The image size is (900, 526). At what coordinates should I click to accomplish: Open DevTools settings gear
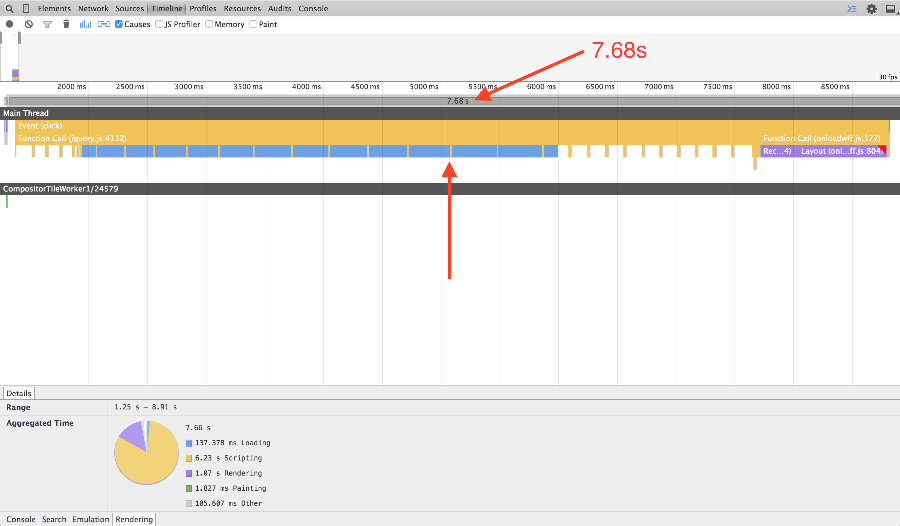(871, 8)
